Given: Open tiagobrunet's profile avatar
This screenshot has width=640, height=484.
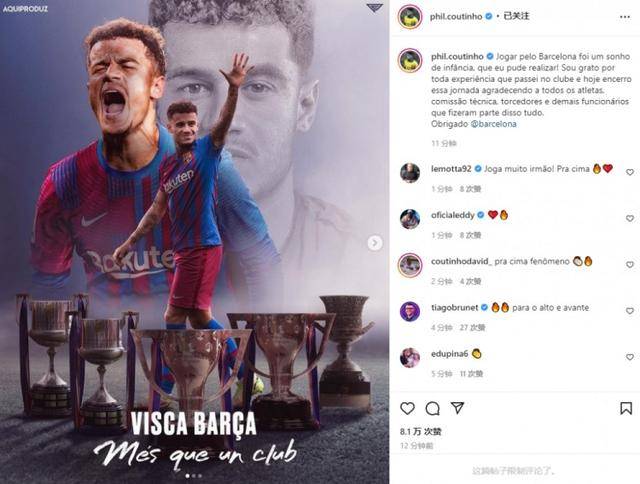Looking at the screenshot, I should [x=410, y=312].
